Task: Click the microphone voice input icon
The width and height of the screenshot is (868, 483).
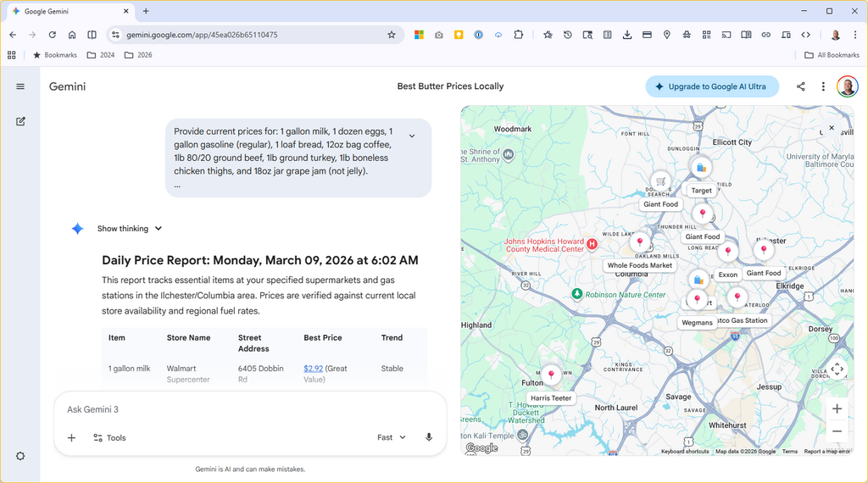Action: coord(429,437)
